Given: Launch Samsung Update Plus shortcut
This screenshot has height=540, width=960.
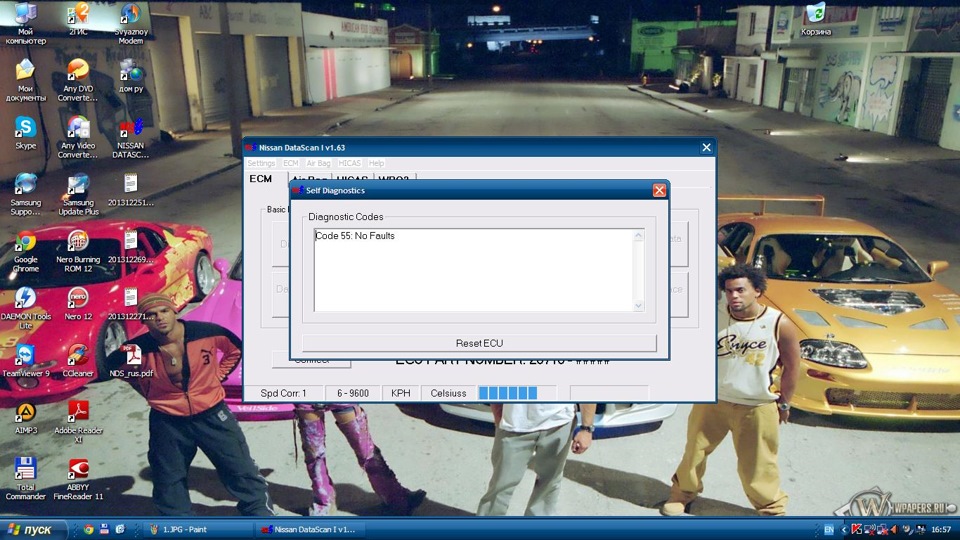Looking at the screenshot, I should (x=78, y=194).
